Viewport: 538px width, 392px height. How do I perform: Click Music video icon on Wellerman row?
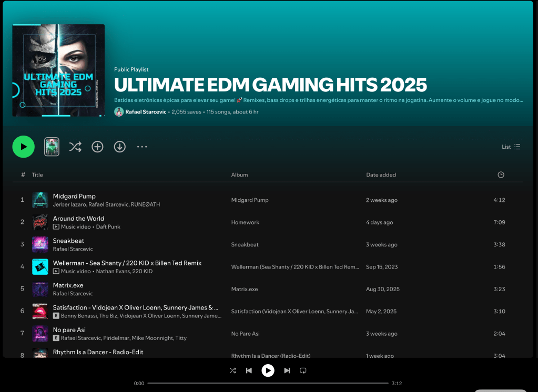coord(56,271)
